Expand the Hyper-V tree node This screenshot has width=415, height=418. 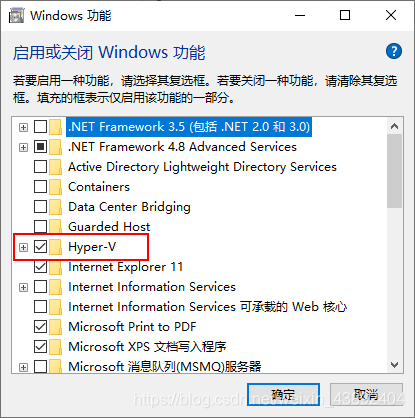23,247
